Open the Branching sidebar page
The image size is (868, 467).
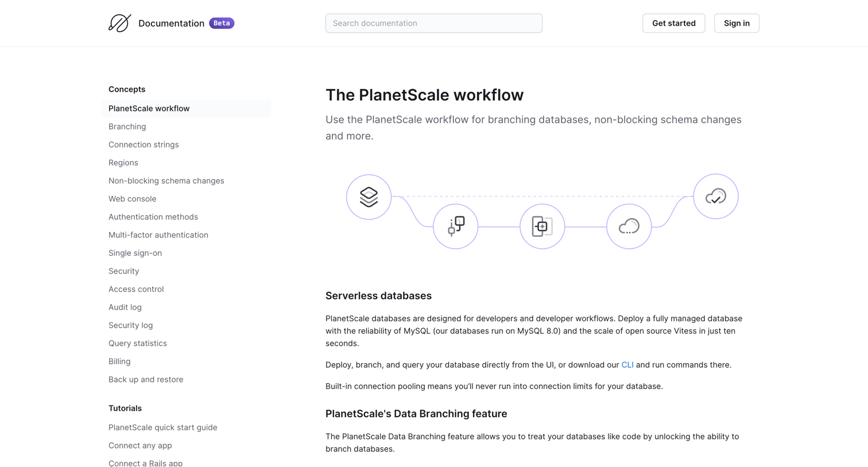click(127, 126)
